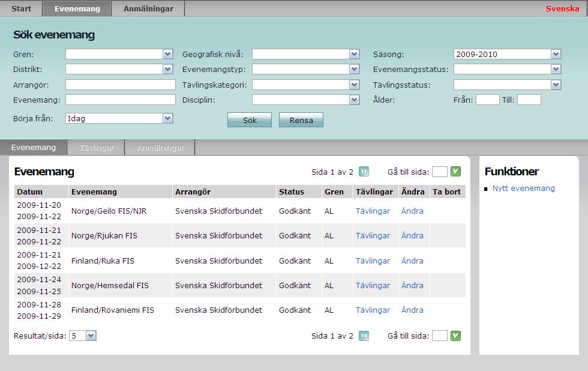
Task: Click the Ålder Till input field
Action: pyautogui.click(x=529, y=100)
